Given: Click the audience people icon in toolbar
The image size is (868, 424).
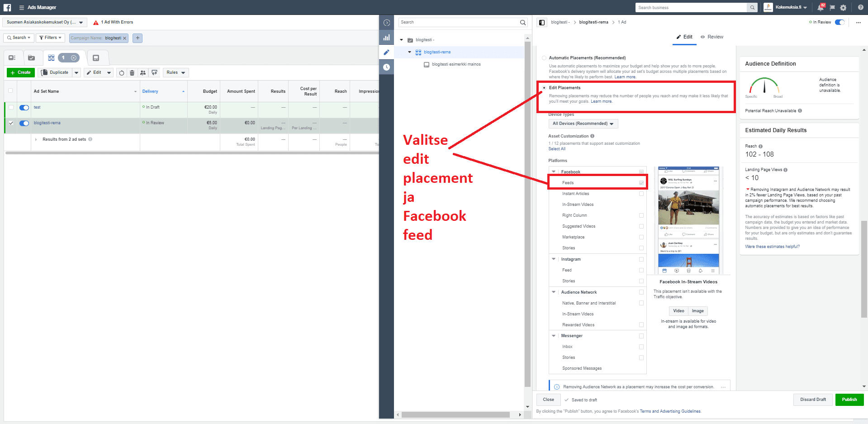Looking at the screenshot, I should [143, 73].
